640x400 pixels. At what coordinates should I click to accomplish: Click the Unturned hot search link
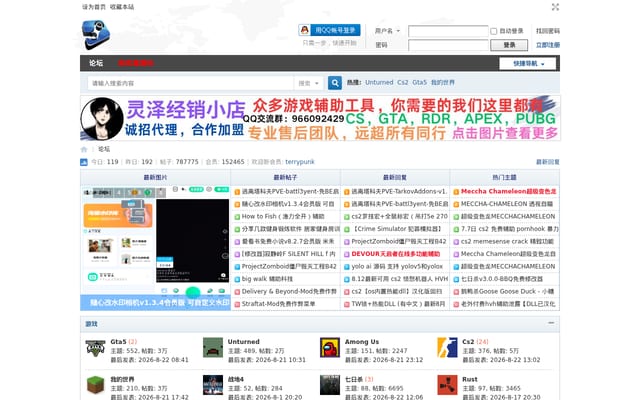click(379, 82)
